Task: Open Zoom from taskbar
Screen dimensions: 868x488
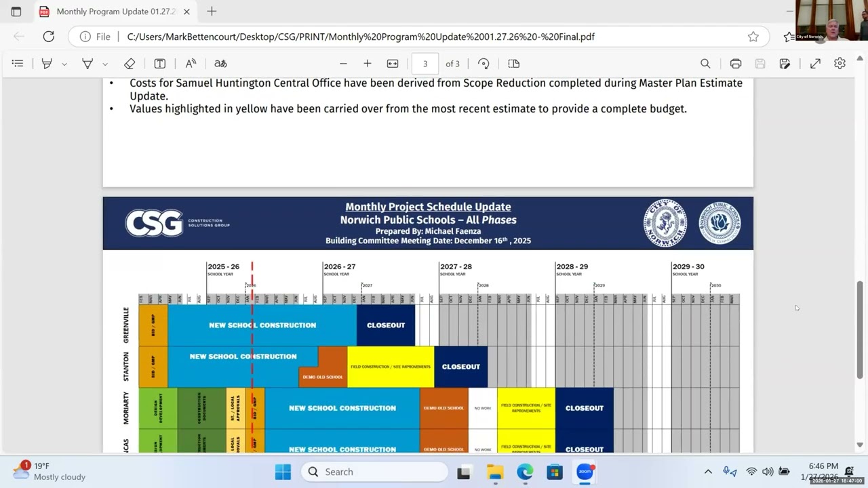Action: click(585, 472)
